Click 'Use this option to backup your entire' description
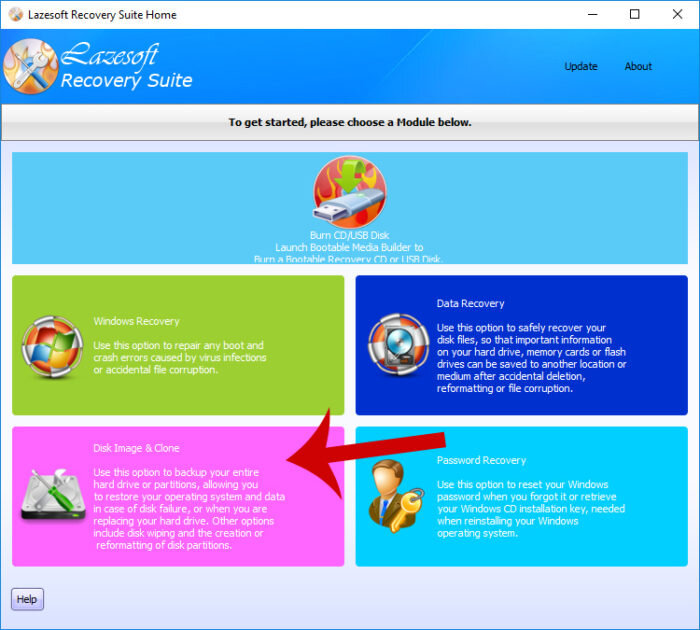 [189, 509]
